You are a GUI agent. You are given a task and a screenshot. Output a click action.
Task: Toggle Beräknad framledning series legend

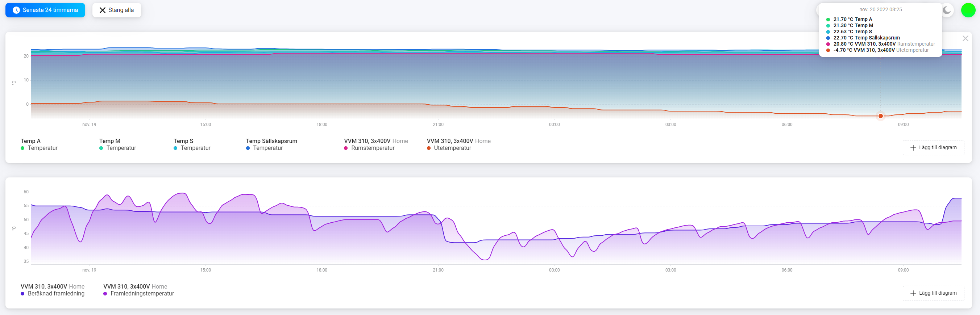point(53,290)
